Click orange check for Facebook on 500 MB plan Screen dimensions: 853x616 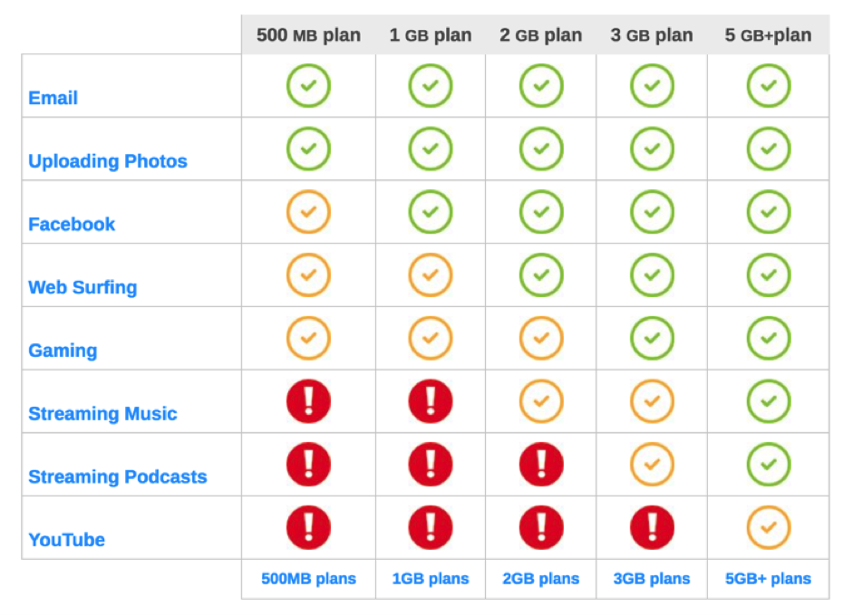pyautogui.click(x=308, y=211)
